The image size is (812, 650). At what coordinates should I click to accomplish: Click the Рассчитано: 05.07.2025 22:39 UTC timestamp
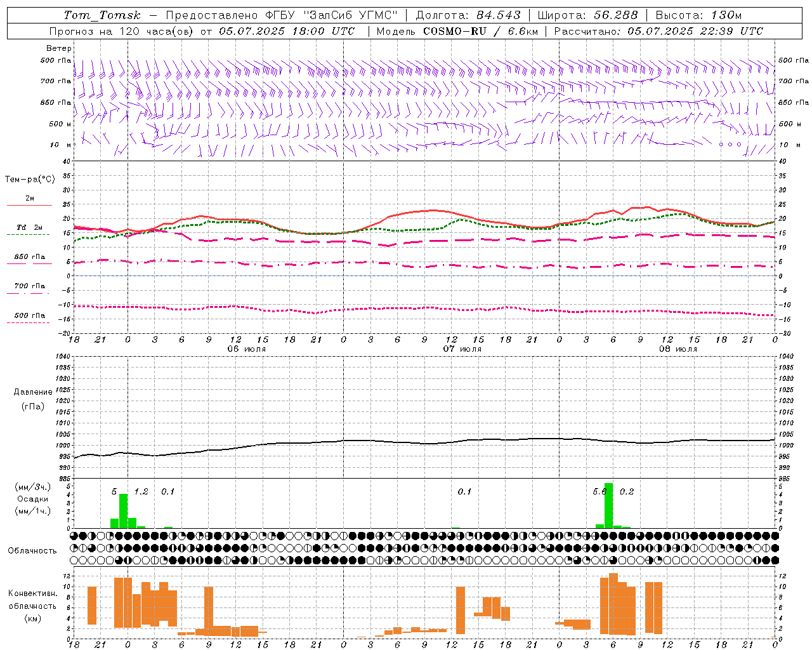coord(658,31)
